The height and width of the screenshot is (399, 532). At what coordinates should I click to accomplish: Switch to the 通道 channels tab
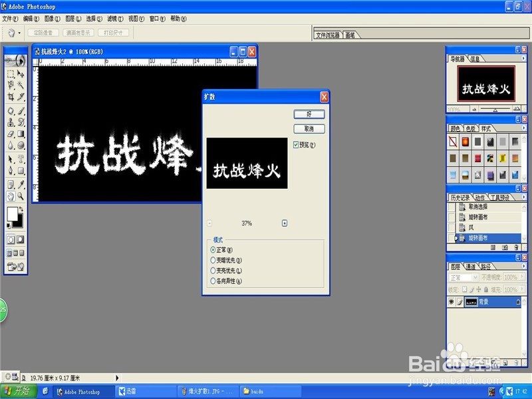pyautogui.click(x=471, y=267)
